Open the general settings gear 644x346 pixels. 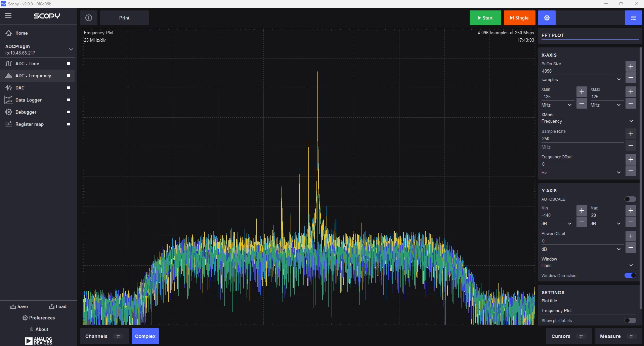click(547, 17)
